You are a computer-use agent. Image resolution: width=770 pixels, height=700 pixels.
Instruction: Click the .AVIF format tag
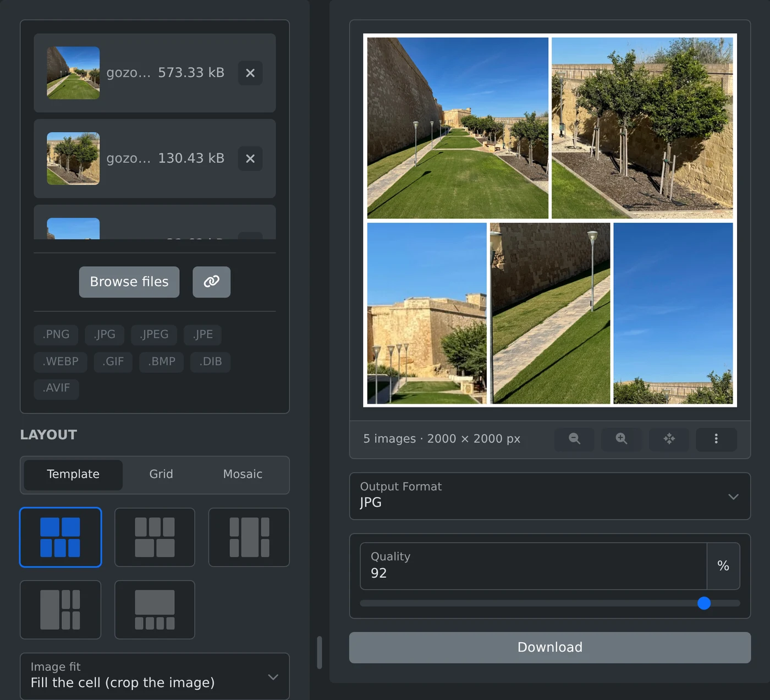pyautogui.click(x=56, y=388)
